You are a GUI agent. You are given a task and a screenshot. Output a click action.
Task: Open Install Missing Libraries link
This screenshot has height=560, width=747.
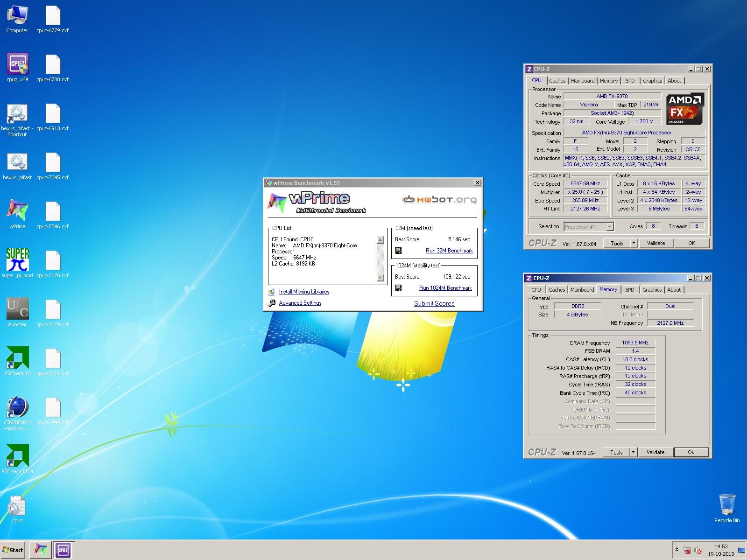[x=304, y=292]
